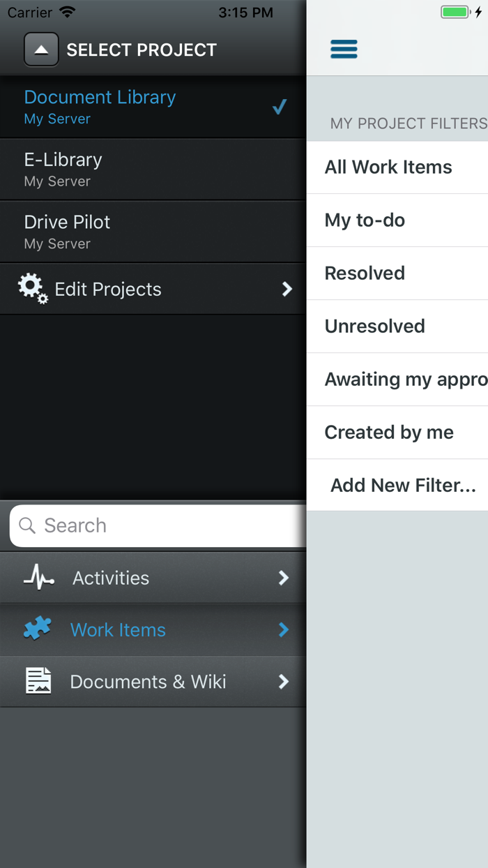
Task: Open the Documents & Wiki section
Action: click(x=148, y=682)
